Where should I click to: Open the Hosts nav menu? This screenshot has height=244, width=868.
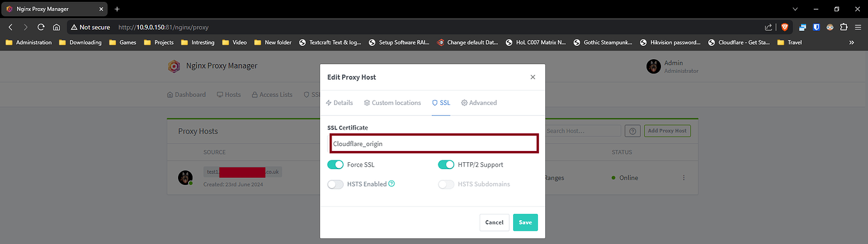tap(229, 94)
